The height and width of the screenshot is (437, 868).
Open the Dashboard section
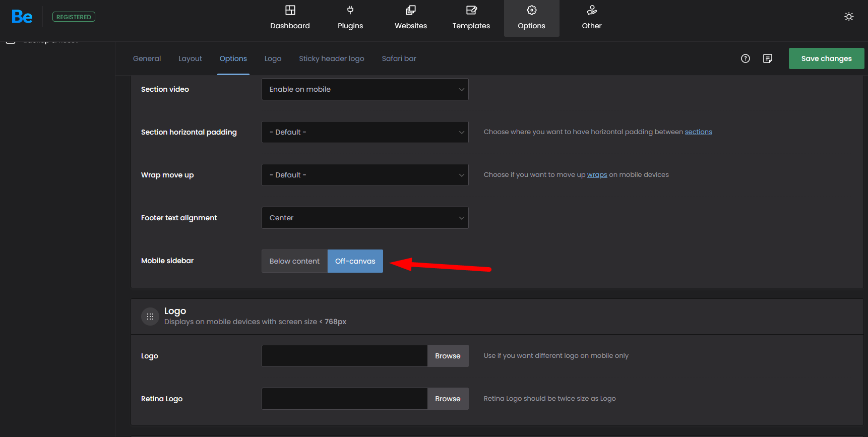(x=290, y=18)
